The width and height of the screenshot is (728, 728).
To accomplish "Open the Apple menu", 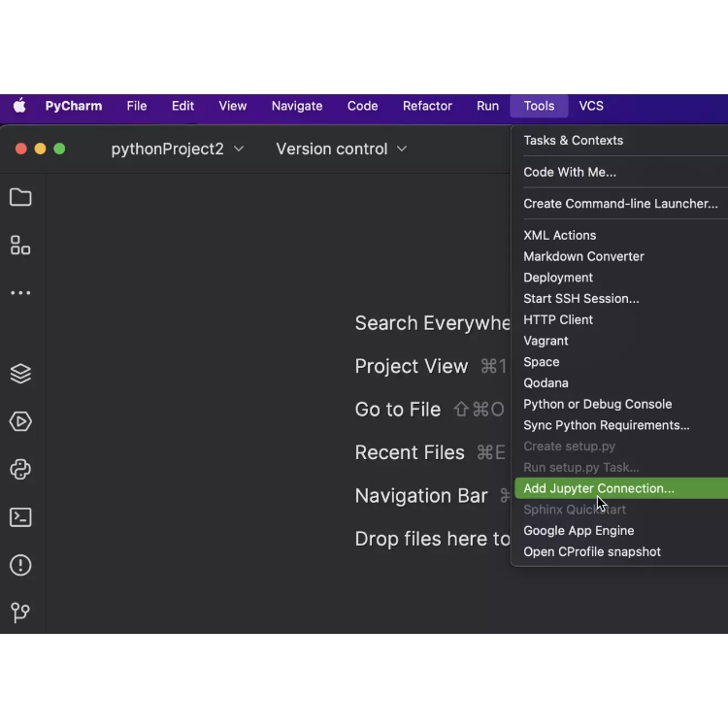I will (19, 106).
